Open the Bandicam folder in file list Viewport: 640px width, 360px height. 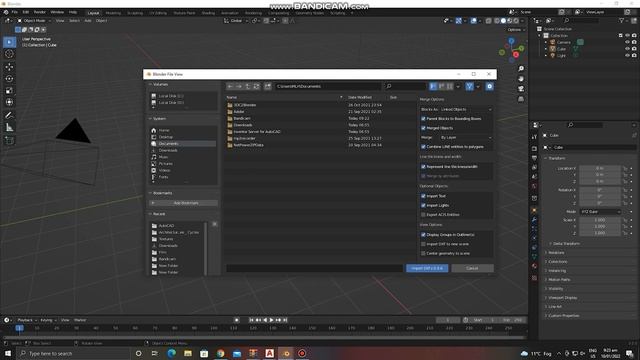pyautogui.click(x=242, y=118)
